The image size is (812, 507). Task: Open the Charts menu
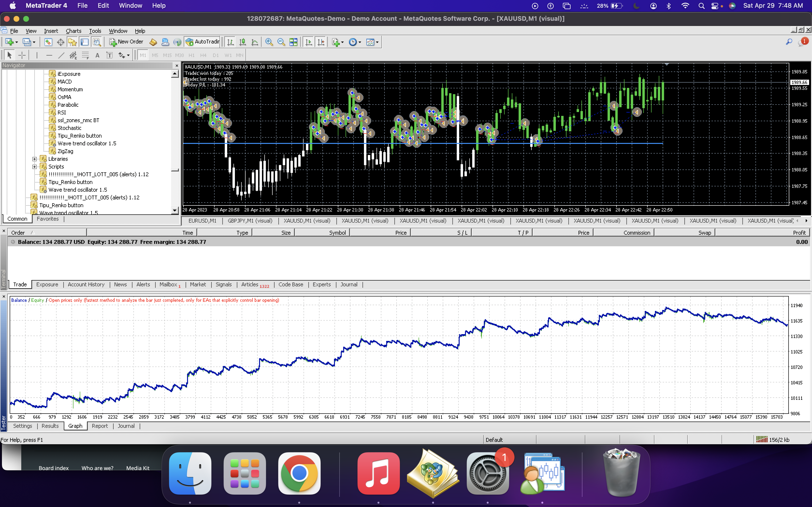tap(73, 31)
